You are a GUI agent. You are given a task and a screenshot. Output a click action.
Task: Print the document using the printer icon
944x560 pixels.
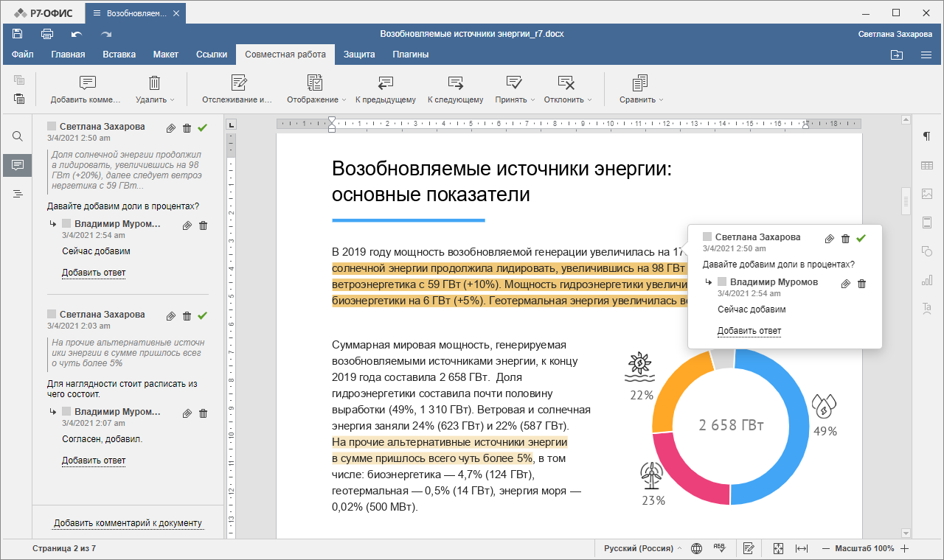point(47,34)
